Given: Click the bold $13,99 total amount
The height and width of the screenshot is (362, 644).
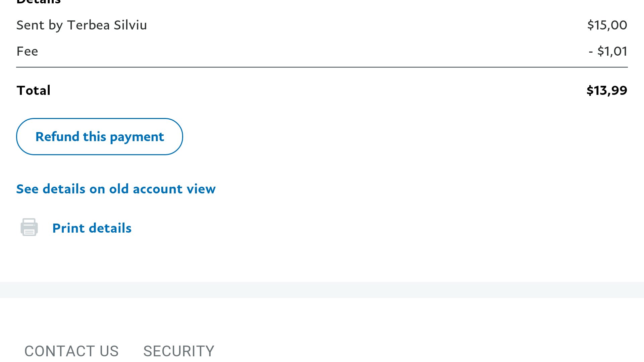Looking at the screenshot, I should [x=607, y=90].
